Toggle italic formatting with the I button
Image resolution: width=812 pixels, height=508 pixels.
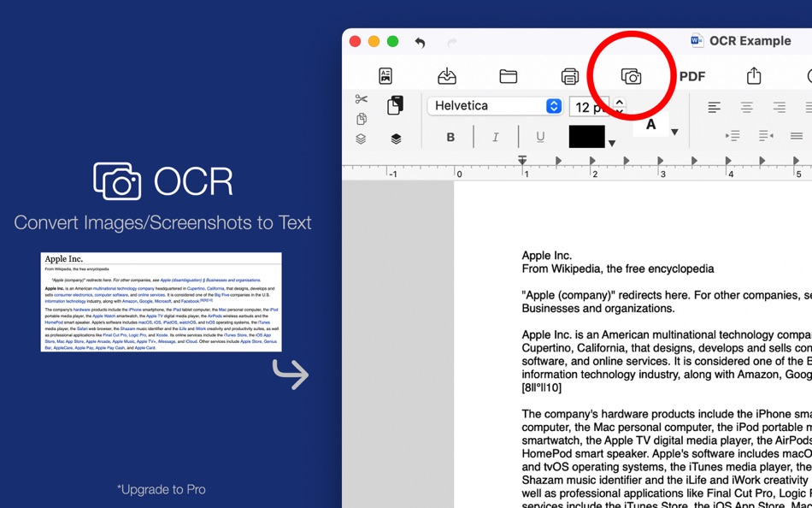(x=496, y=138)
